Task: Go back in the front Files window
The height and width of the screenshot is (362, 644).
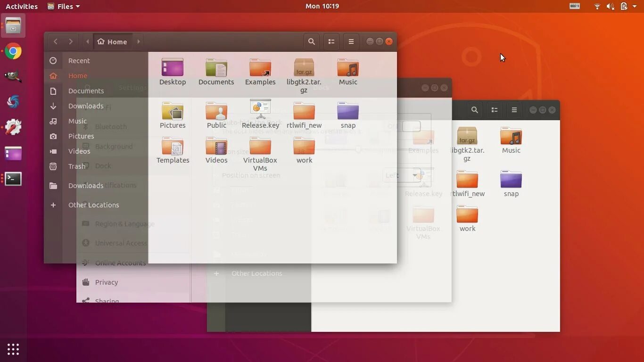Action: [x=56, y=41]
